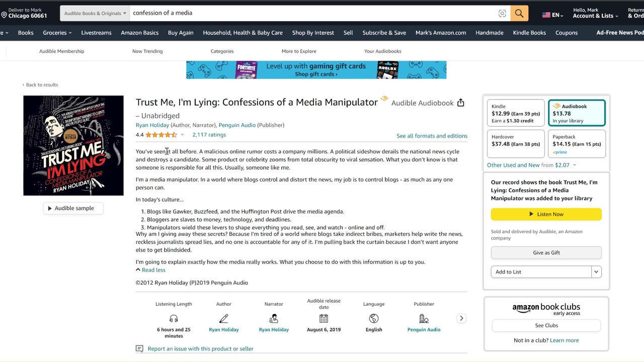Click Learn more book clubs link
This screenshot has height=362, width=644.
click(x=565, y=340)
